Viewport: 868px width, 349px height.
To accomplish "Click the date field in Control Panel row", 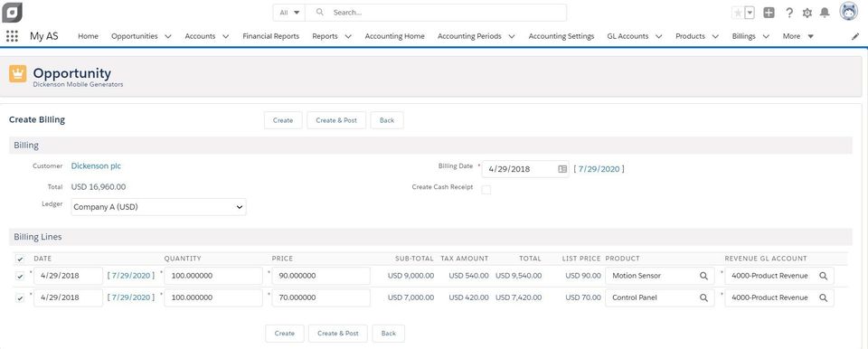I will [x=68, y=297].
